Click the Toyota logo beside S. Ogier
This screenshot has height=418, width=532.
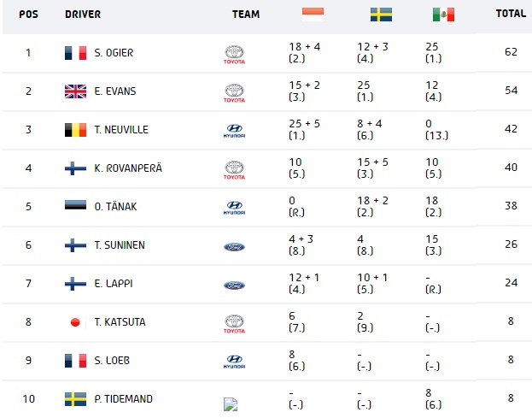pyautogui.click(x=234, y=55)
